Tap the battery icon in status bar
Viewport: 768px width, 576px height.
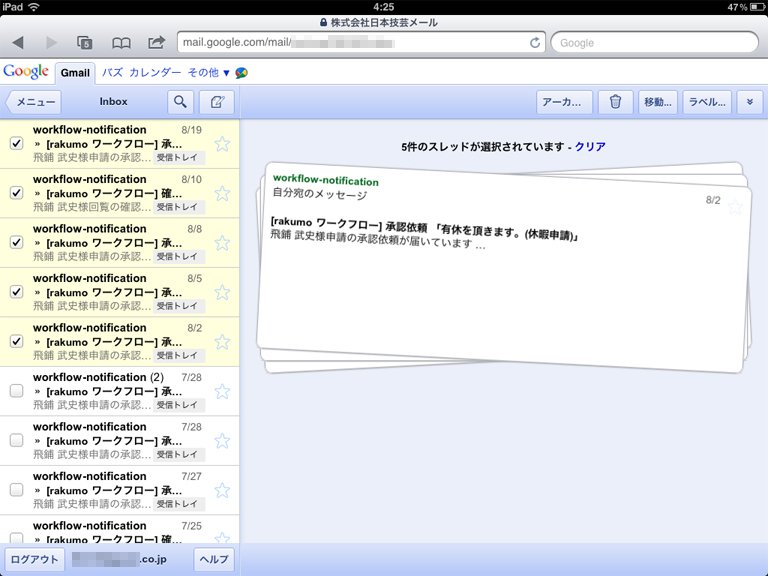coord(757,7)
